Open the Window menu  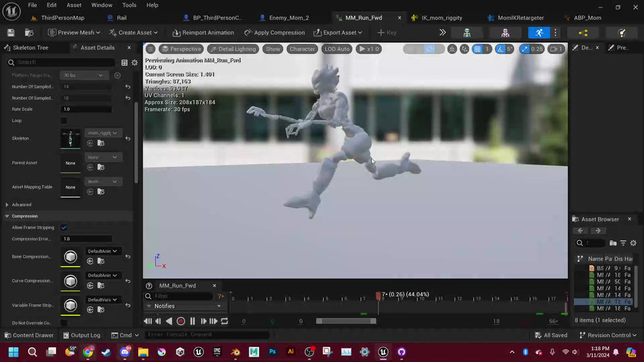click(x=101, y=5)
